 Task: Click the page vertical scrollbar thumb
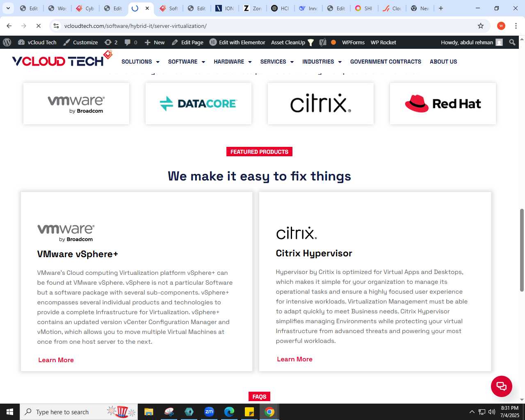[x=522, y=250]
